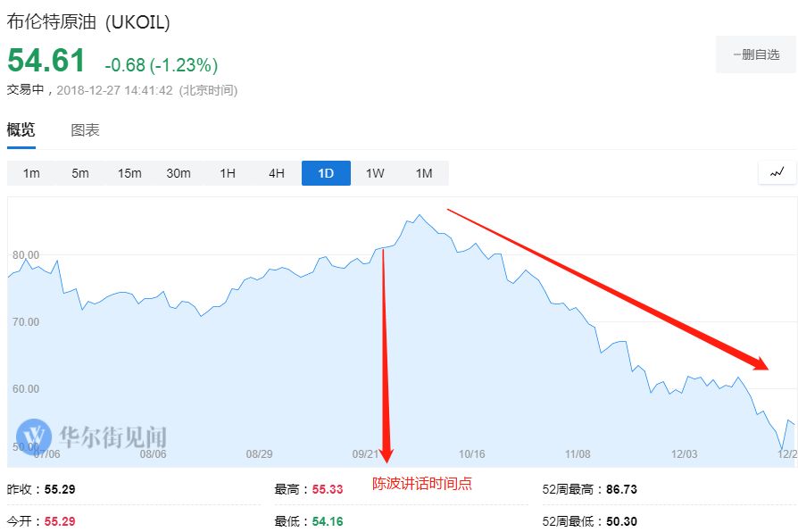Screen dimensions: 798x532
Task: Set chart period to 1H
Action: point(228,173)
